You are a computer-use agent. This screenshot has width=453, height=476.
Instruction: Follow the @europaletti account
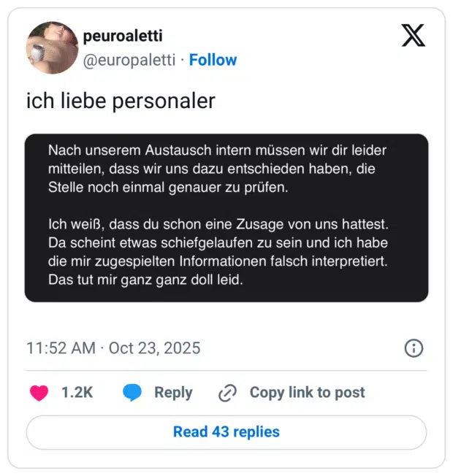click(x=213, y=60)
